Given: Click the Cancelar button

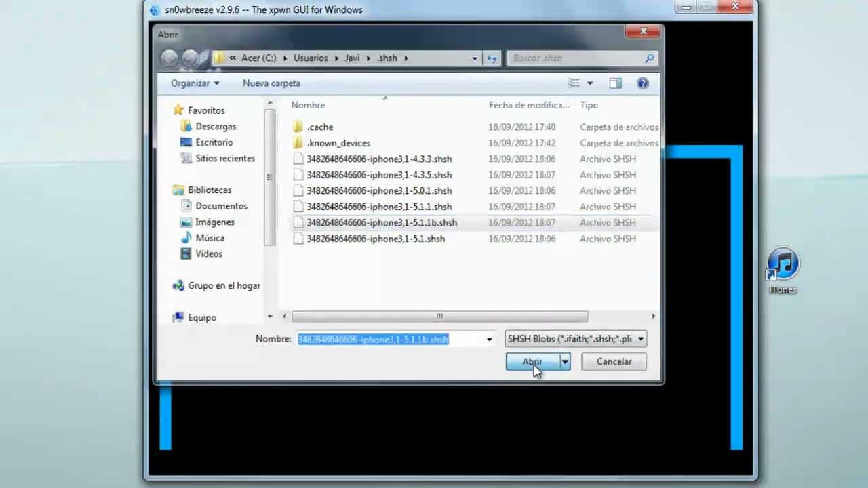Looking at the screenshot, I should [x=614, y=362].
